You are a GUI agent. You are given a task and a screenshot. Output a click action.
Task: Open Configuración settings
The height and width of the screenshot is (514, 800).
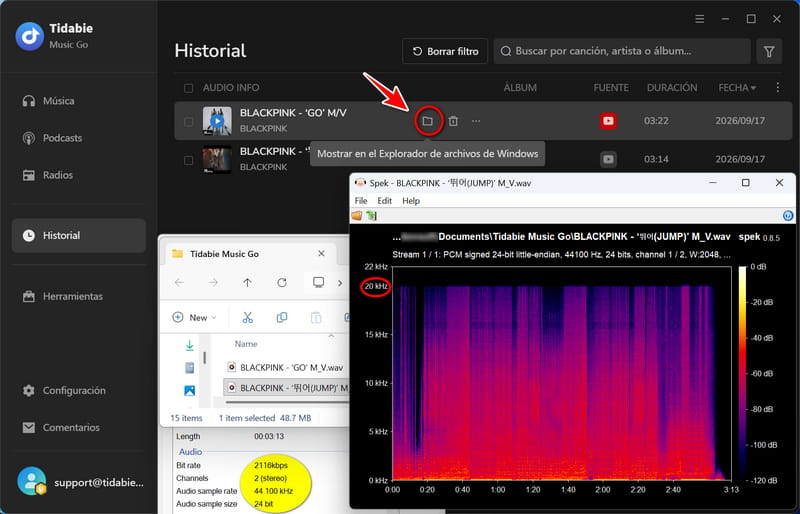[64, 390]
